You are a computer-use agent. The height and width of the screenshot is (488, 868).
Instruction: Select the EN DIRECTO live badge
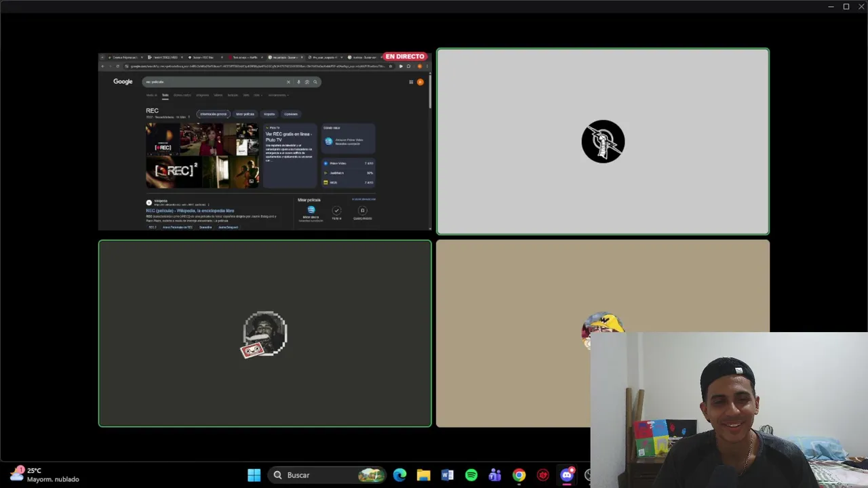(x=405, y=56)
